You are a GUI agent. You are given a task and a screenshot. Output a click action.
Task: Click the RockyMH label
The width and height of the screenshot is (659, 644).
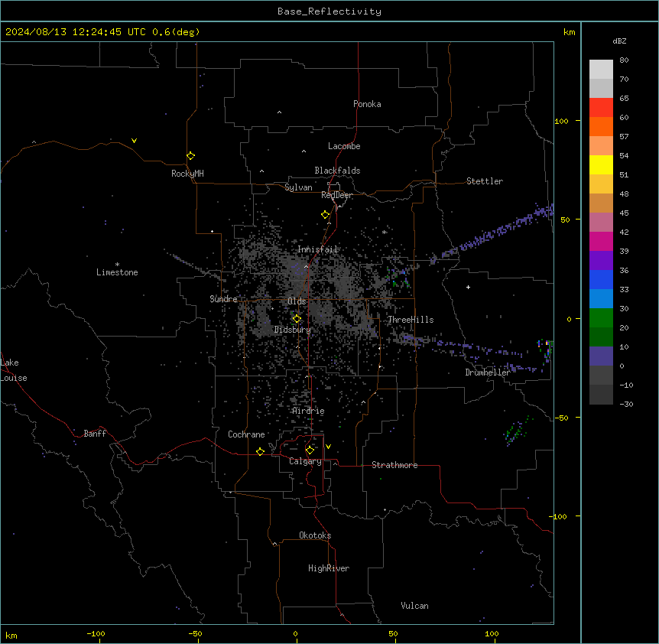187,174
